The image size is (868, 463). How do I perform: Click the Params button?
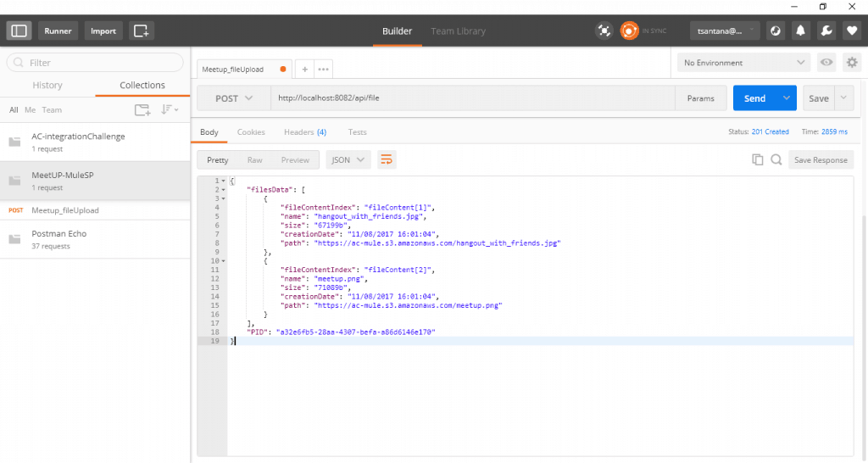[x=701, y=98]
